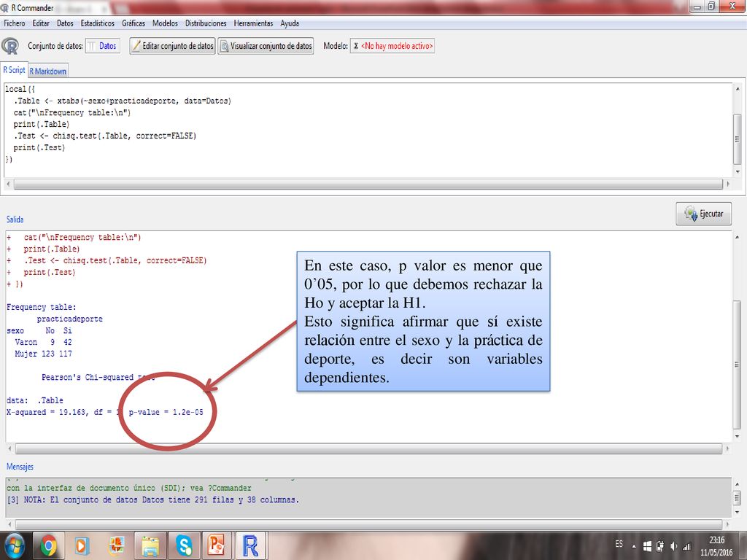Click the Salida output horizontal scrollbar

pyautogui.click(x=368, y=448)
